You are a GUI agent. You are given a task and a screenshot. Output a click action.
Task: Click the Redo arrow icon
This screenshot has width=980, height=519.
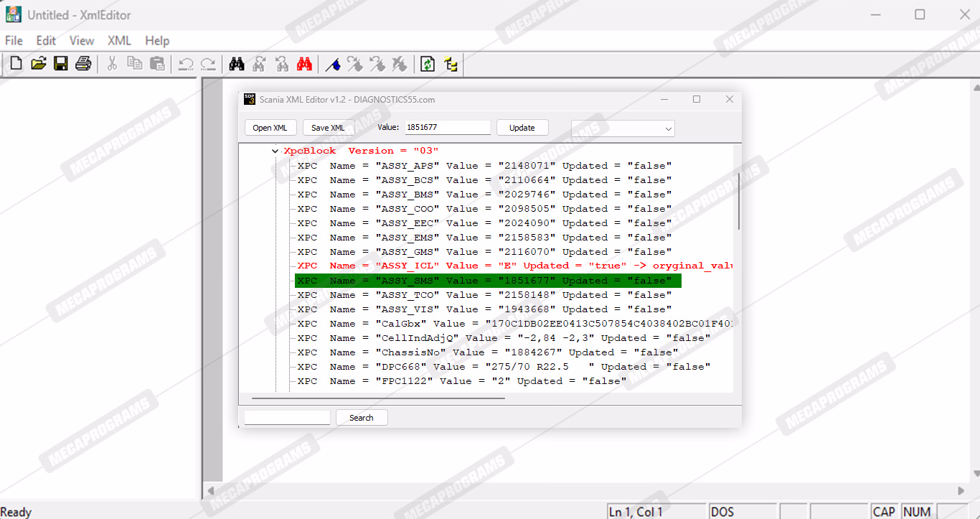pos(208,64)
